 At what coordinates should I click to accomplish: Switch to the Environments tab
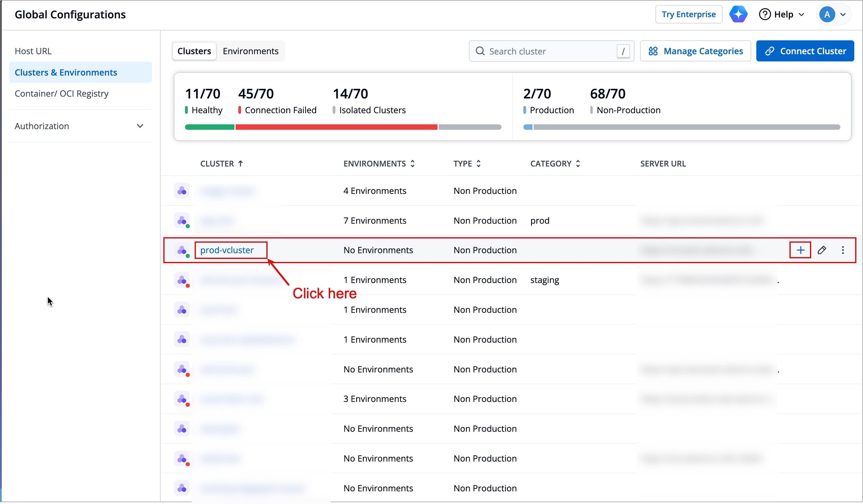pyautogui.click(x=250, y=51)
